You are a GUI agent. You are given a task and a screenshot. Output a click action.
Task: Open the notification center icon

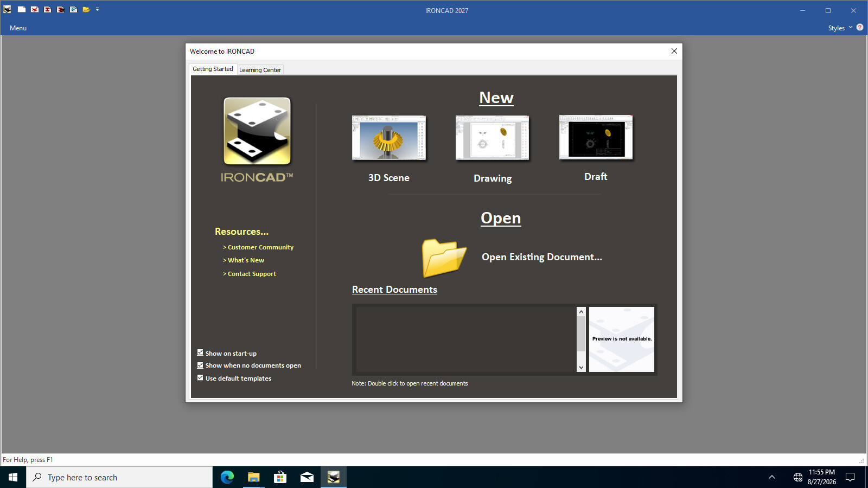coord(850,477)
